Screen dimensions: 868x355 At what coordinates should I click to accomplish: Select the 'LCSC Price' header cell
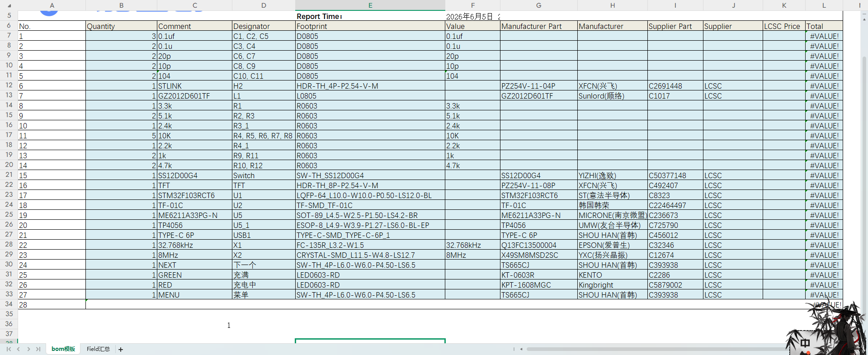click(784, 26)
